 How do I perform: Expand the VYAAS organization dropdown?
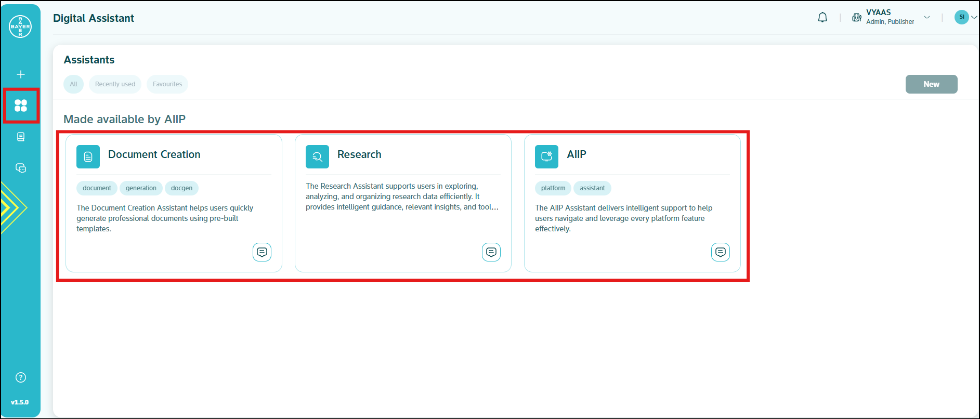[x=927, y=17]
